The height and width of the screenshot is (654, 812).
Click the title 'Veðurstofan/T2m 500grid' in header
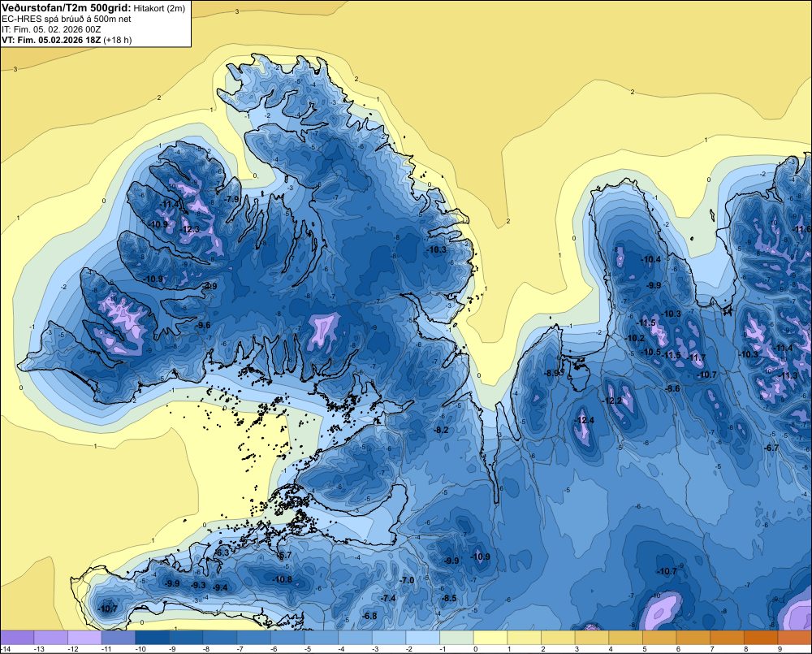(x=66, y=8)
